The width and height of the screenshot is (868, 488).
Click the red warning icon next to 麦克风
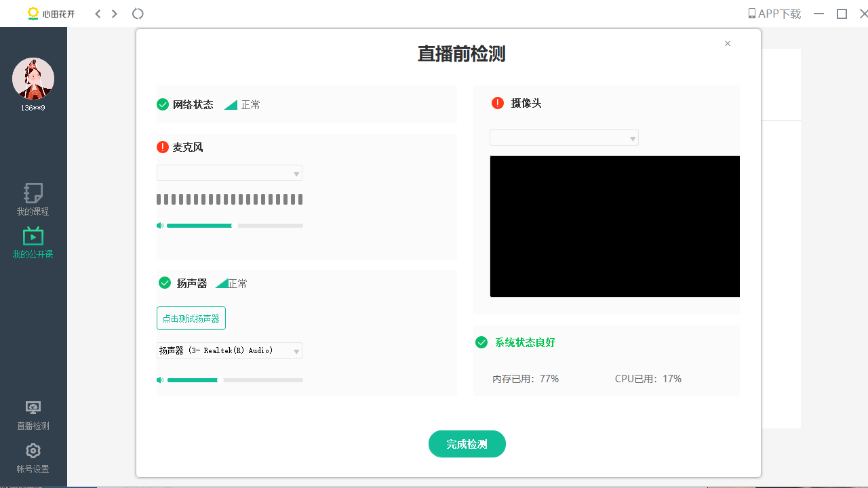163,147
